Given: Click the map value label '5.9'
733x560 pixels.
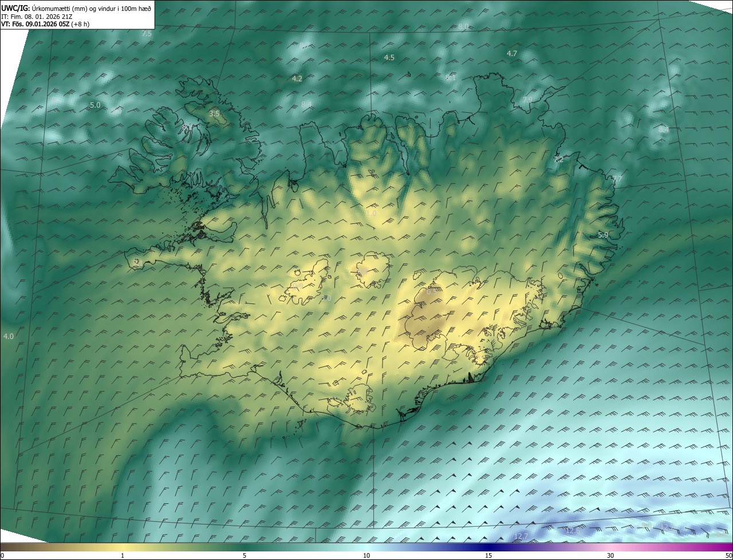Looking at the screenshot, I should 603,235.
